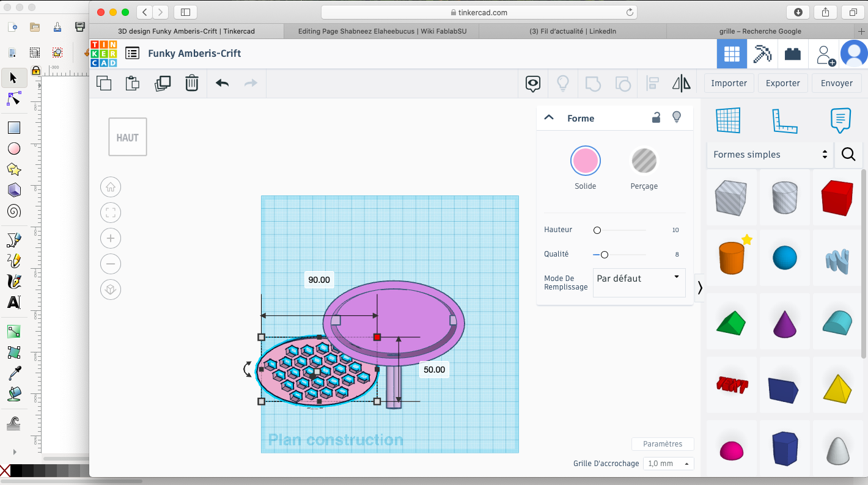The height and width of the screenshot is (485, 868).
Task: Delete selection with the trash icon
Action: 192,83
